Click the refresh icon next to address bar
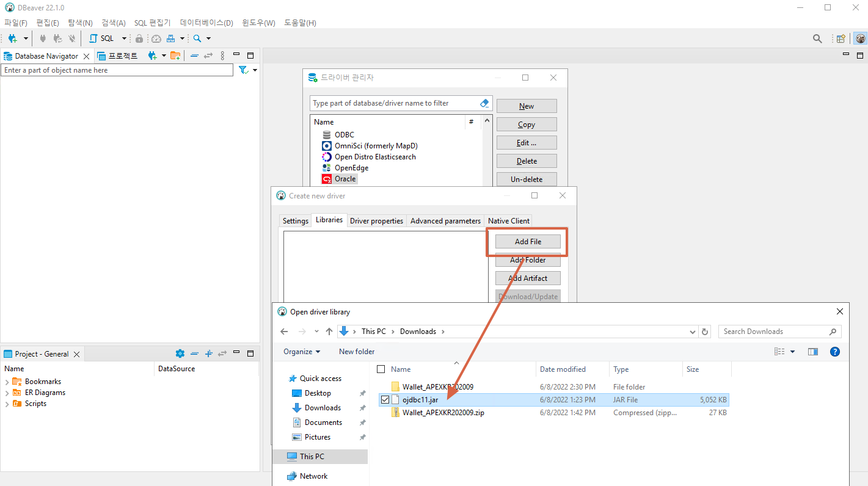This screenshot has width=868, height=486. 705,332
